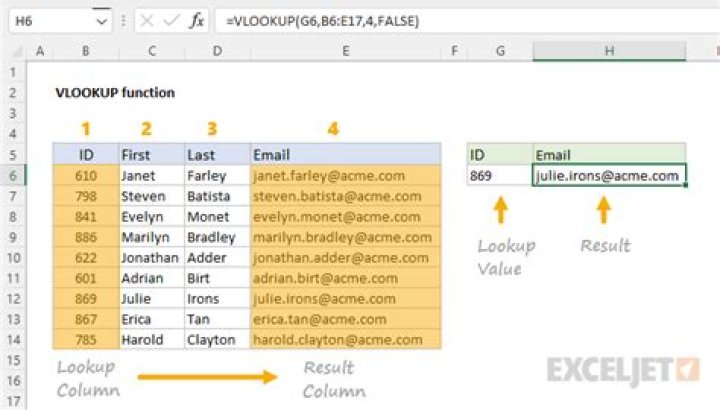Image resolution: width=720 pixels, height=410 pixels.
Task: Select the lookup value cell containing 869
Action: click(500, 175)
